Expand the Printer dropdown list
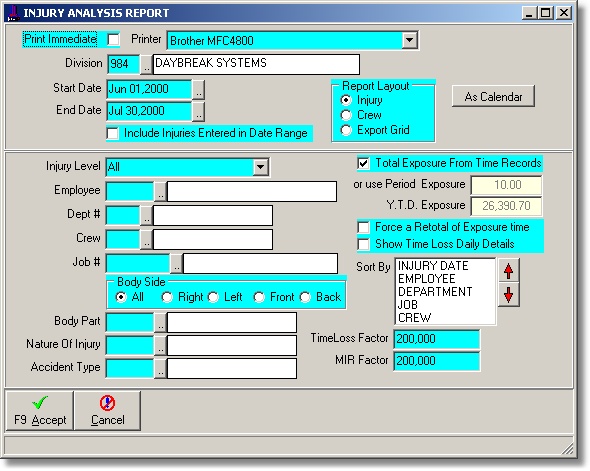The height and width of the screenshot is (471, 590). (x=409, y=40)
